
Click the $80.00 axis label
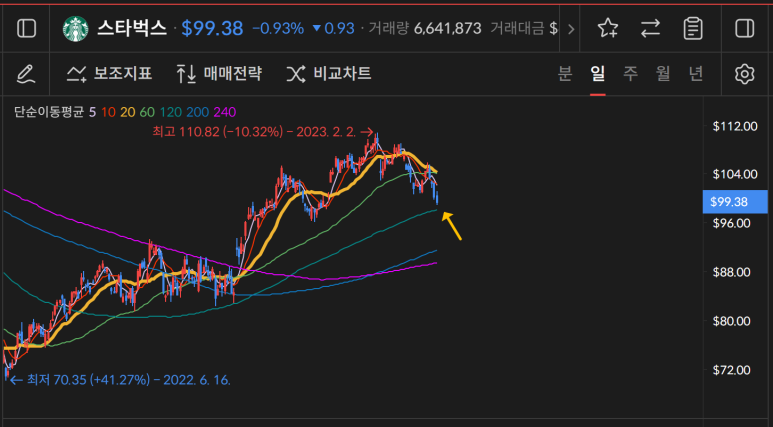(x=732, y=321)
